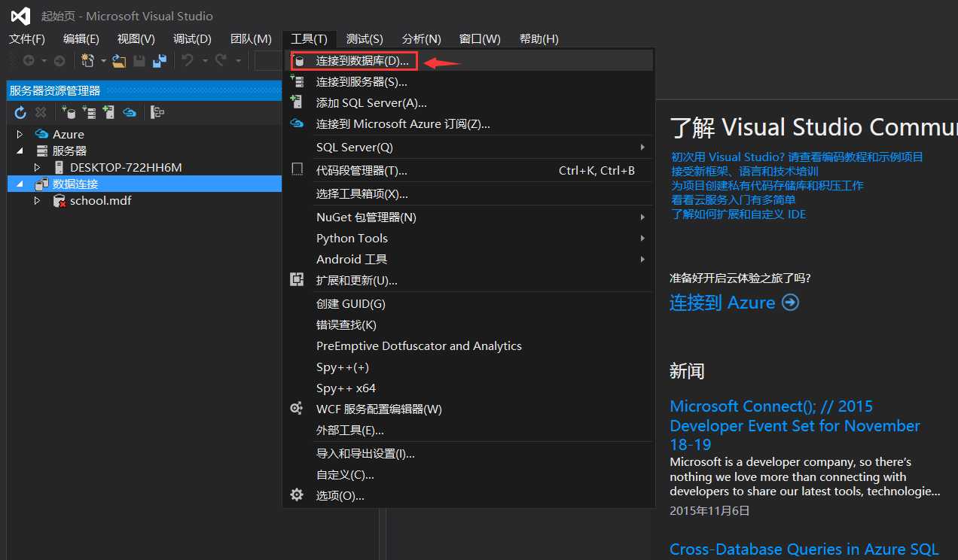Choose 添加 SQL Server(A)... entry

[468, 102]
